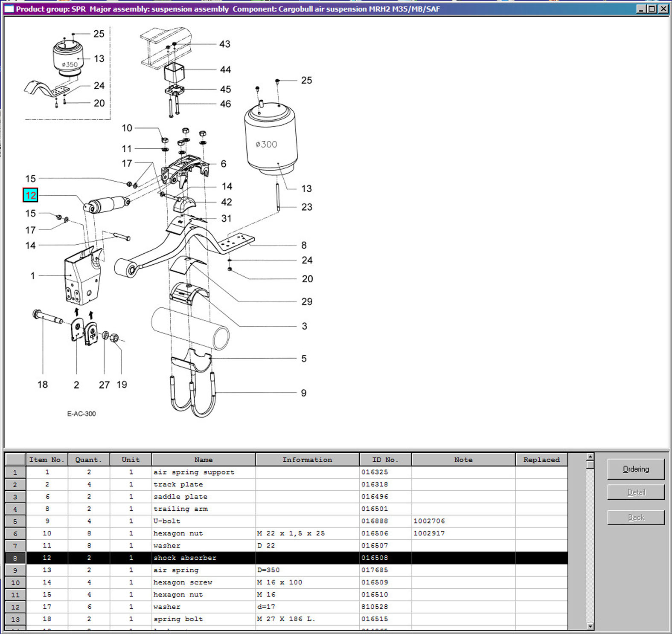This screenshot has height=634, width=672.
Task: Click the highlighted part number 12 callout
Action: coord(30,195)
